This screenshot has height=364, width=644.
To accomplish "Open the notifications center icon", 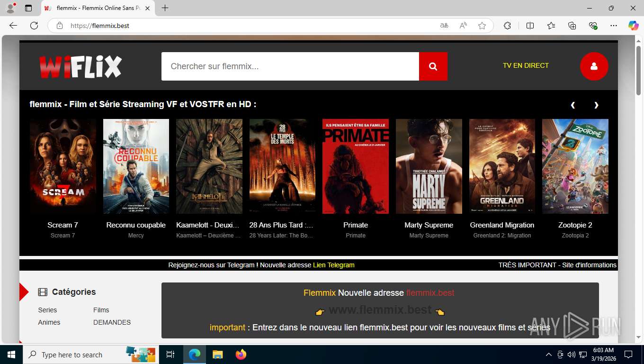I will (x=628, y=355).
